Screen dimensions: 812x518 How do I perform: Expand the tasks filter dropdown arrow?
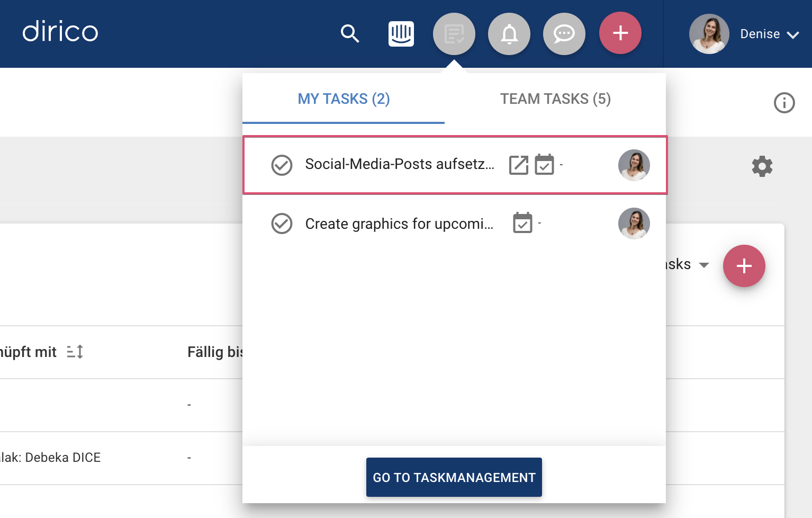click(x=704, y=265)
